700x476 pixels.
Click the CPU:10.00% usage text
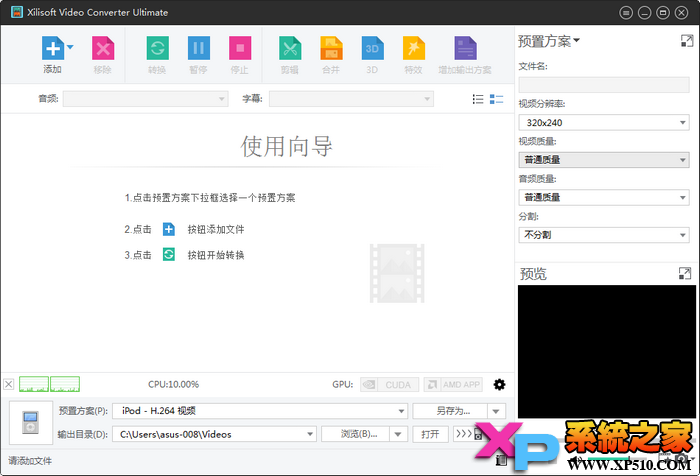pyautogui.click(x=174, y=384)
